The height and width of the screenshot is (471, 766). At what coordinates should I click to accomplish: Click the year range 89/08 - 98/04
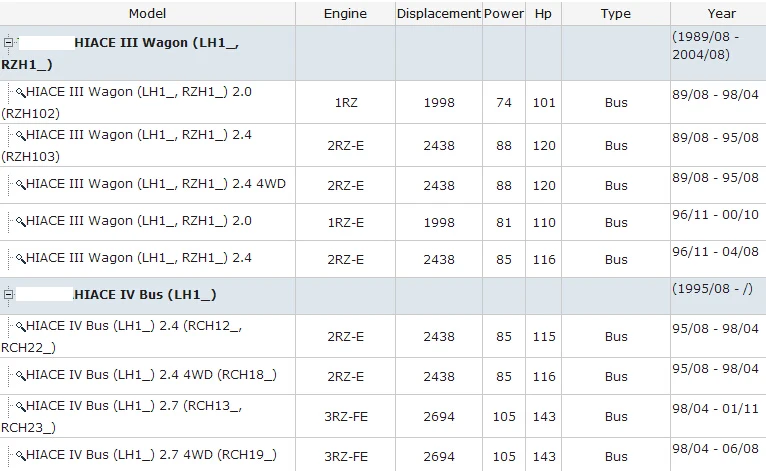(715, 94)
